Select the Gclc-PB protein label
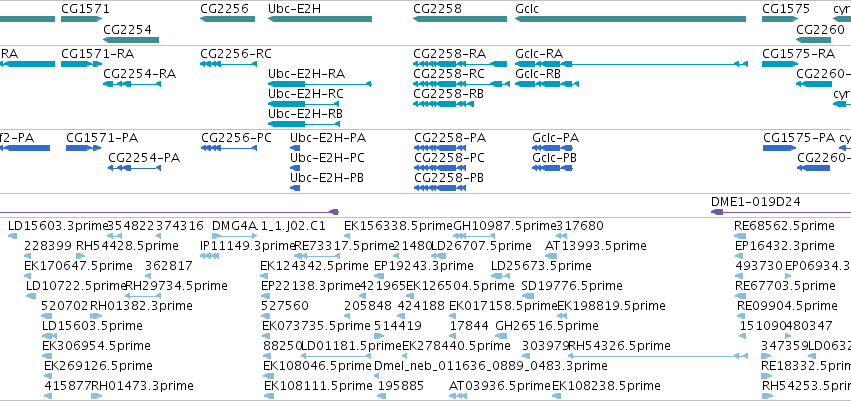851x401 pixels. click(555, 158)
